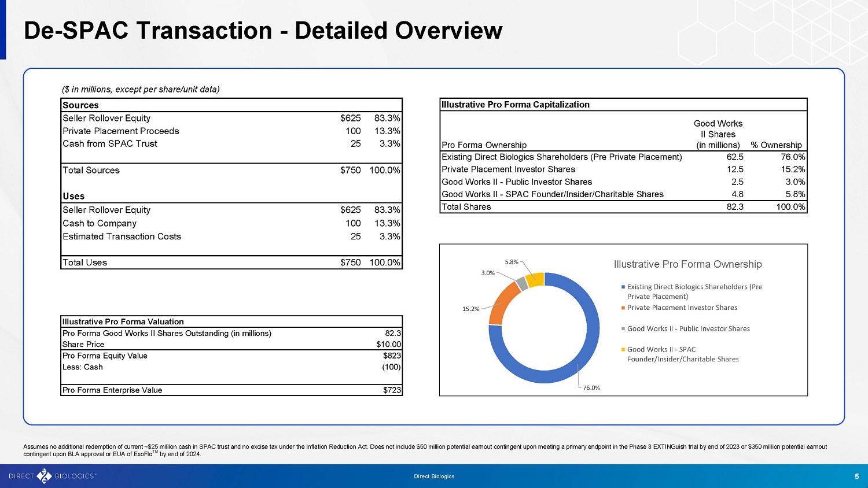Click the Total Shares row in capitalization table
The width and height of the screenshot is (868, 488).
click(623, 207)
